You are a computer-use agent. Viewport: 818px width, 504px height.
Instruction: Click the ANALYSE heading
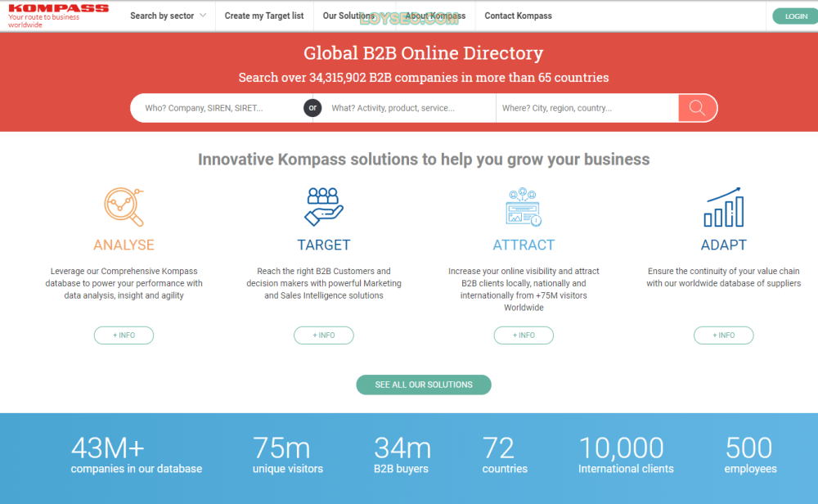124,245
